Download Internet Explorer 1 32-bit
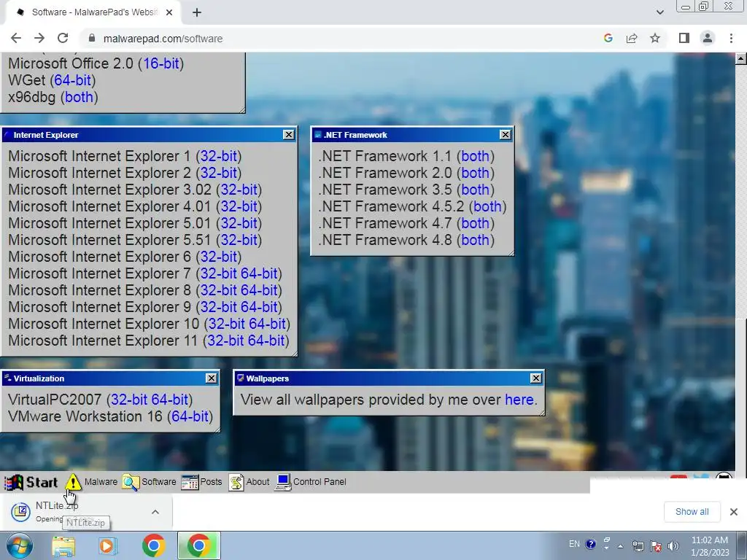747x560 pixels. (219, 156)
